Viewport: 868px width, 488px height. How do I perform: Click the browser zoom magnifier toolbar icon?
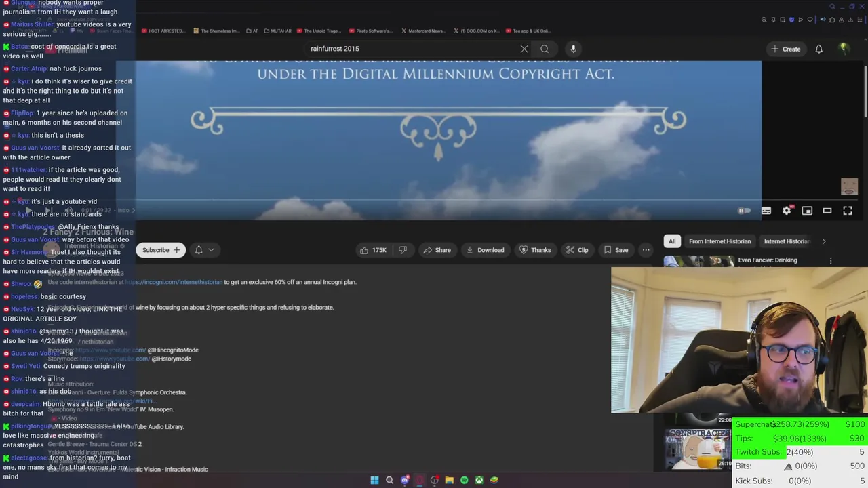point(764,20)
